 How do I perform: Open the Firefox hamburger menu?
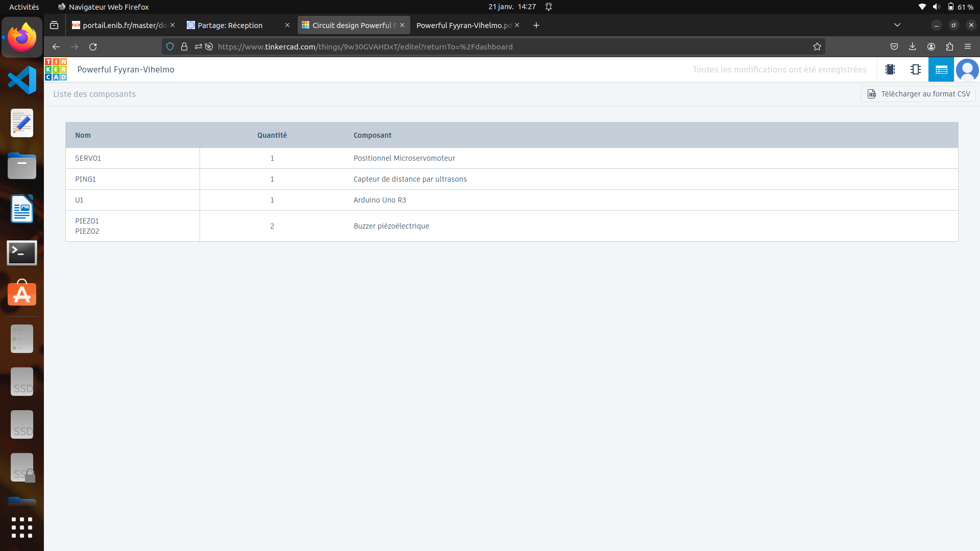(968, 46)
